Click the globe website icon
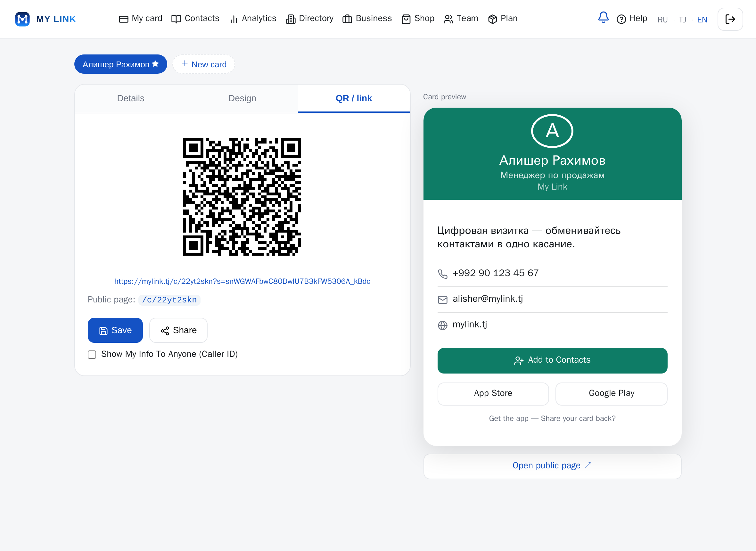The width and height of the screenshot is (756, 551). click(442, 325)
